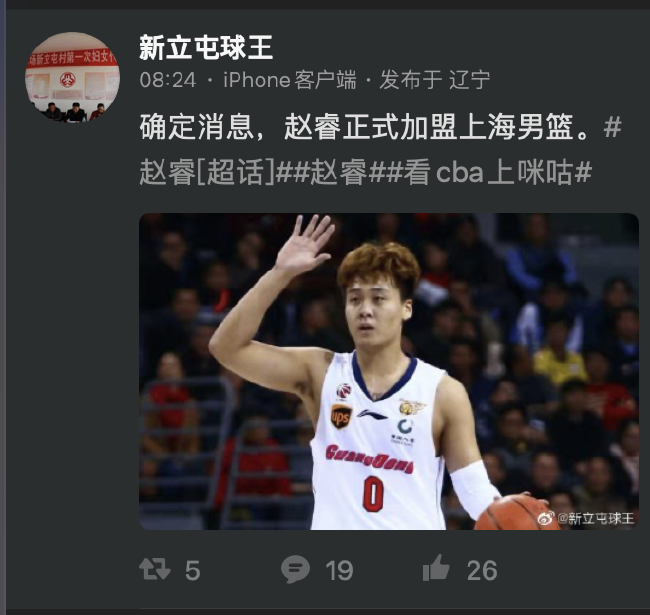This screenshot has height=615, width=650.
Task: Click the player's raised hand in photo
Action: 305,244
